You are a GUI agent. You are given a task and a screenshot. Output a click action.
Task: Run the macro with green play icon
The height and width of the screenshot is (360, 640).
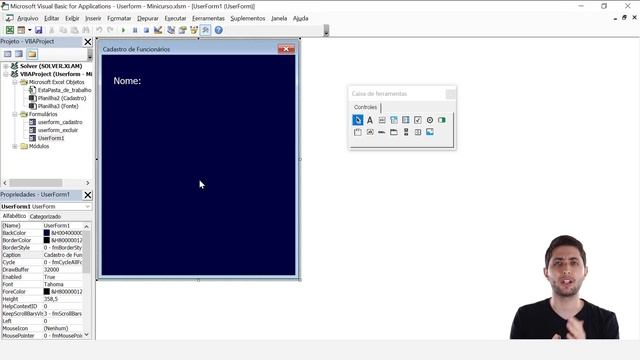(x=123, y=30)
